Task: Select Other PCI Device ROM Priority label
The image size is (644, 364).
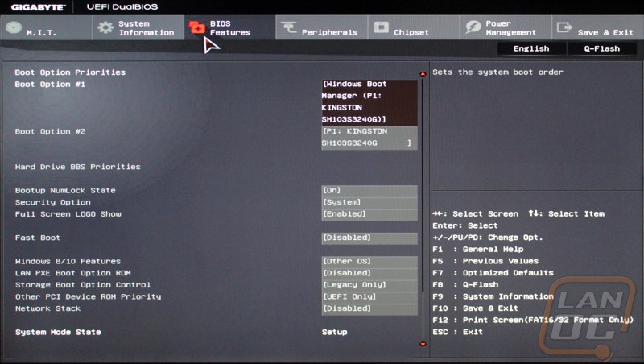Action: [x=88, y=296]
